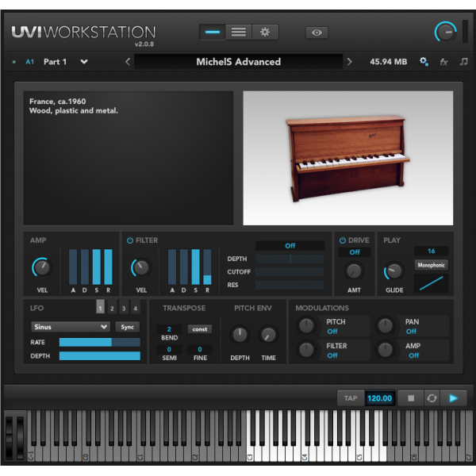Viewport: 476px width, 476px height.
Task: Click the AMP attack slider bar
Action: tap(73, 267)
